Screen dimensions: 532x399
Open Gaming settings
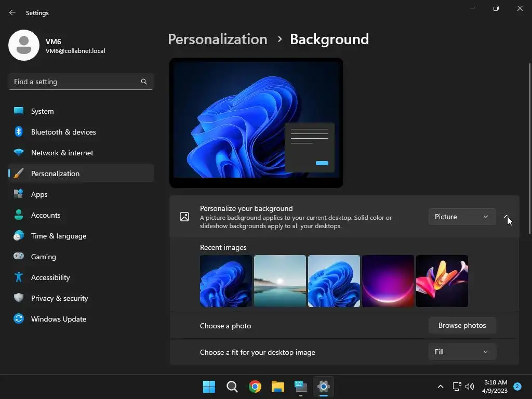tap(81, 257)
